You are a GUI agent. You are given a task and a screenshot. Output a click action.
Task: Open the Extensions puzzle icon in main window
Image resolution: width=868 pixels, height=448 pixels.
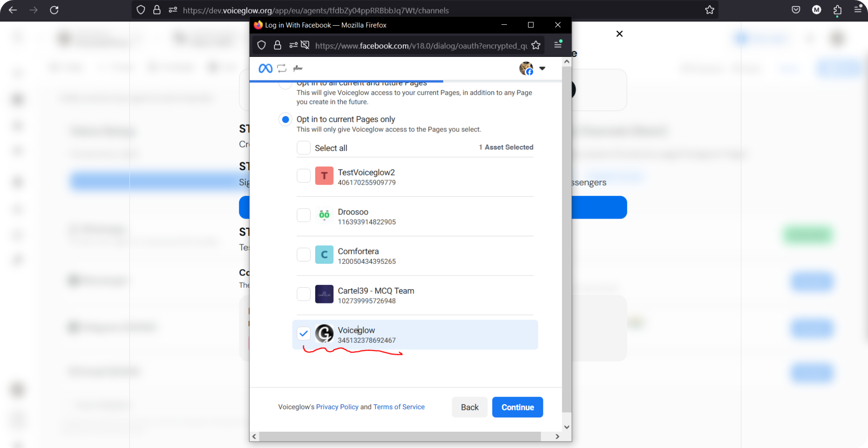[837, 10]
